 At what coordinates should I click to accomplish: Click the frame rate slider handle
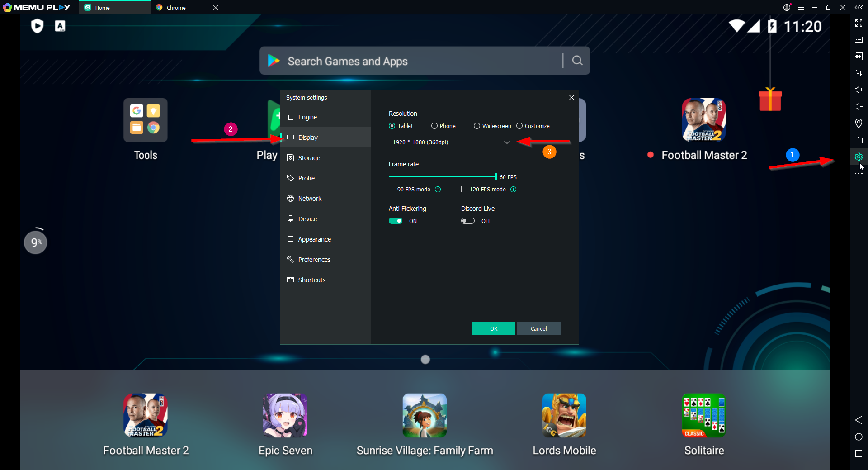(496, 177)
